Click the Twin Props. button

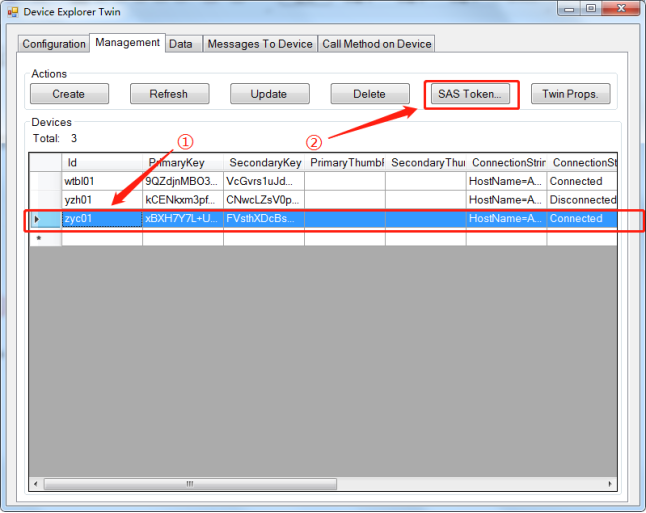pos(570,94)
